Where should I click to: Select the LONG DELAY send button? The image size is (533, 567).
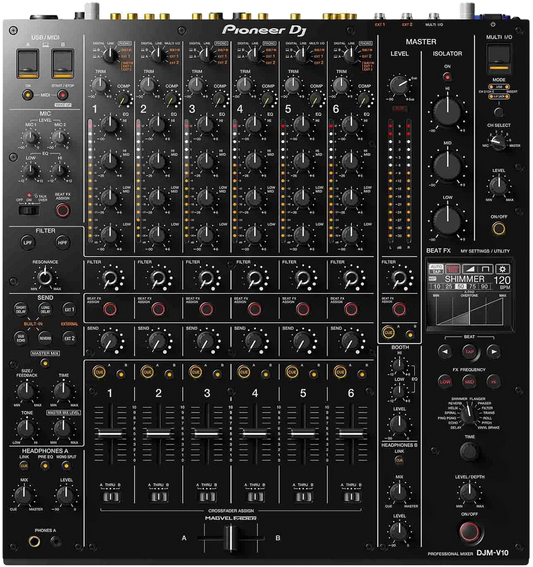(x=45, y=310)
